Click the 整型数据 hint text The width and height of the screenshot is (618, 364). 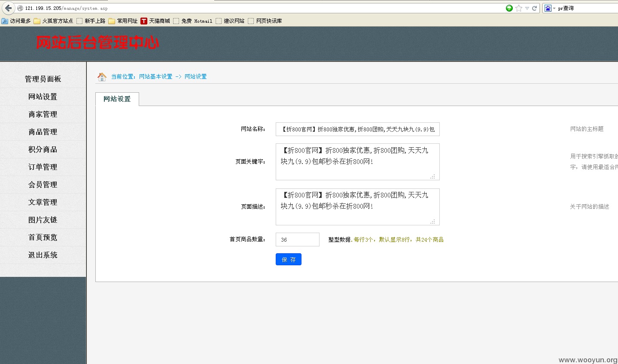(x=340, y=240)
